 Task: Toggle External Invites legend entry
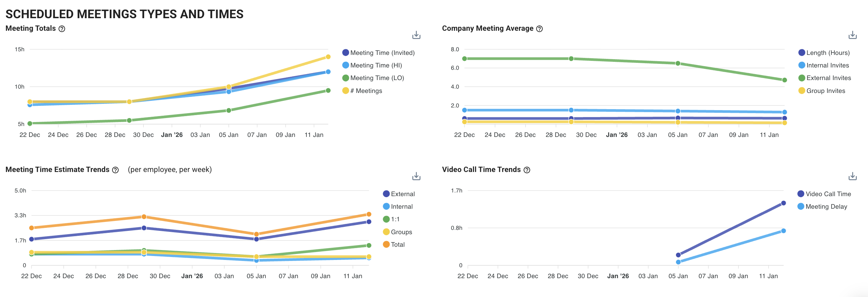(x=828, y=78)
